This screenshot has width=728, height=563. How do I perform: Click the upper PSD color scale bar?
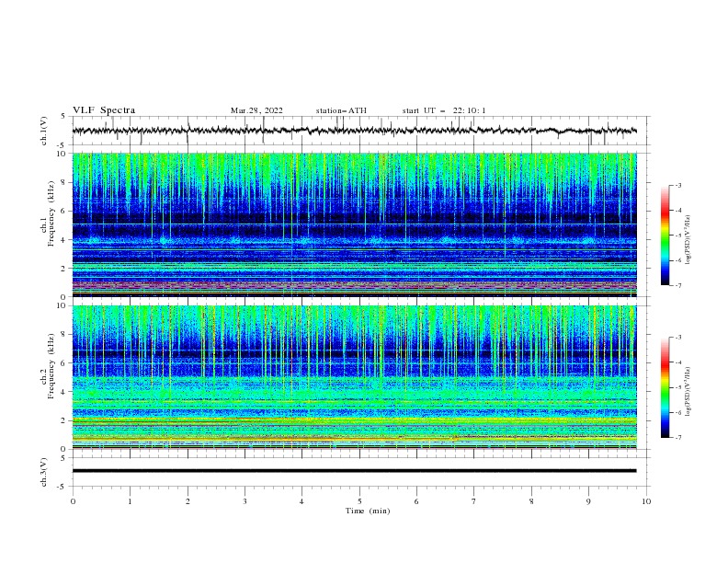point(665,236)
